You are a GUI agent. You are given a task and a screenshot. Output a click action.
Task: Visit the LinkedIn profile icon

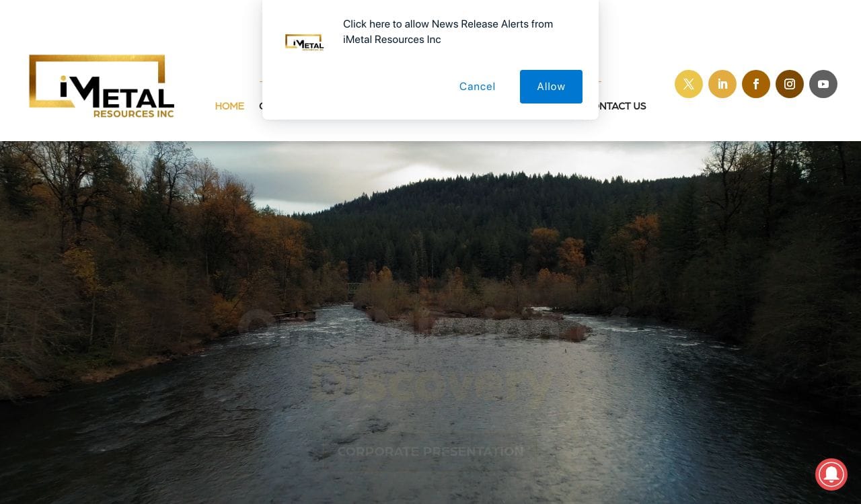tap(722, 84)
